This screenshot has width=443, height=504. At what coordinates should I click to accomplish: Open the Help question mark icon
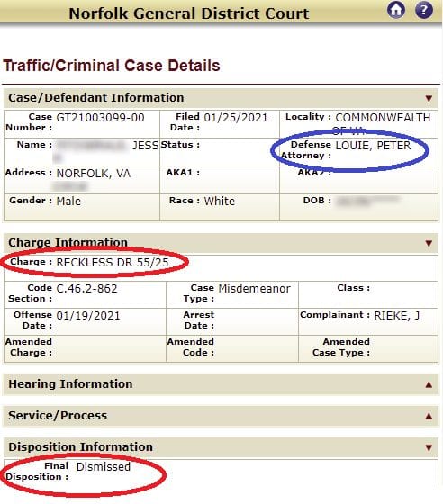tap(424, 10)
